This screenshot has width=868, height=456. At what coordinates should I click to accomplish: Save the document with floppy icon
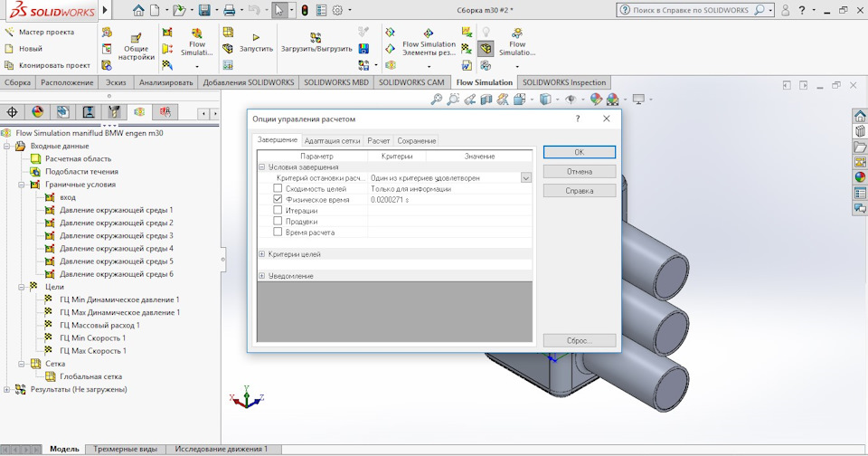coord(204,10)
